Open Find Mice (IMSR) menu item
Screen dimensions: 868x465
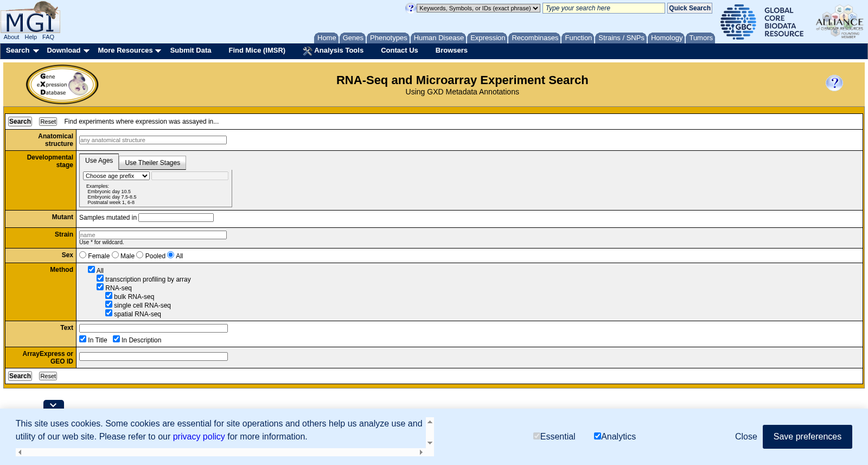257,50
